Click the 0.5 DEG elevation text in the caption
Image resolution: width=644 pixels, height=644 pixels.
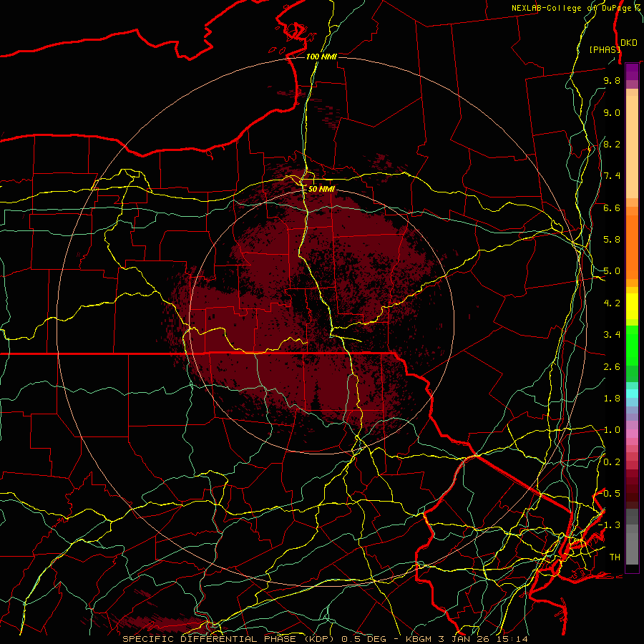(x=363, y=639)
